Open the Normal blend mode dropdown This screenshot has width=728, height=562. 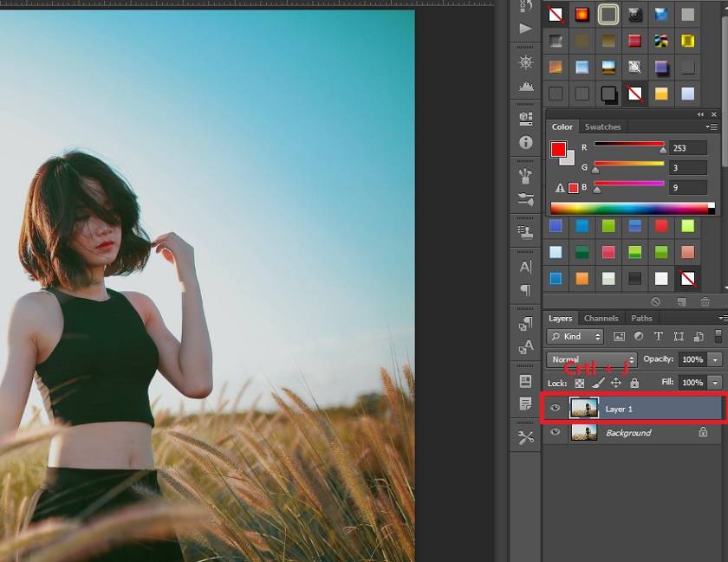click(593, 359)
